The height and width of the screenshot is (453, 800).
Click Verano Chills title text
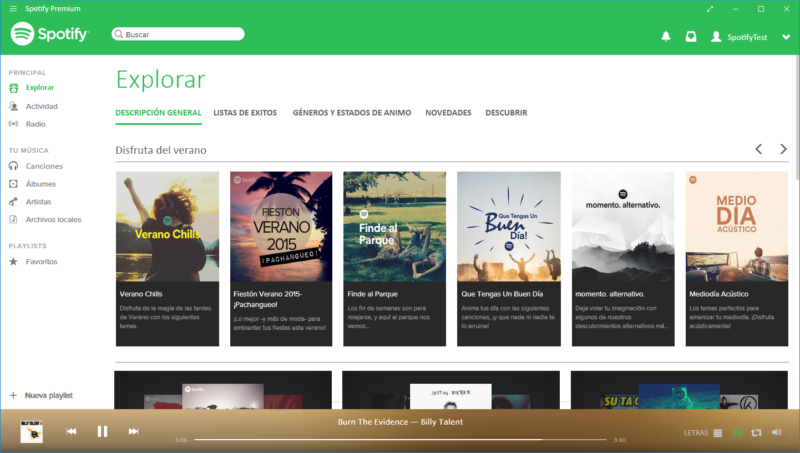point(141,294)
